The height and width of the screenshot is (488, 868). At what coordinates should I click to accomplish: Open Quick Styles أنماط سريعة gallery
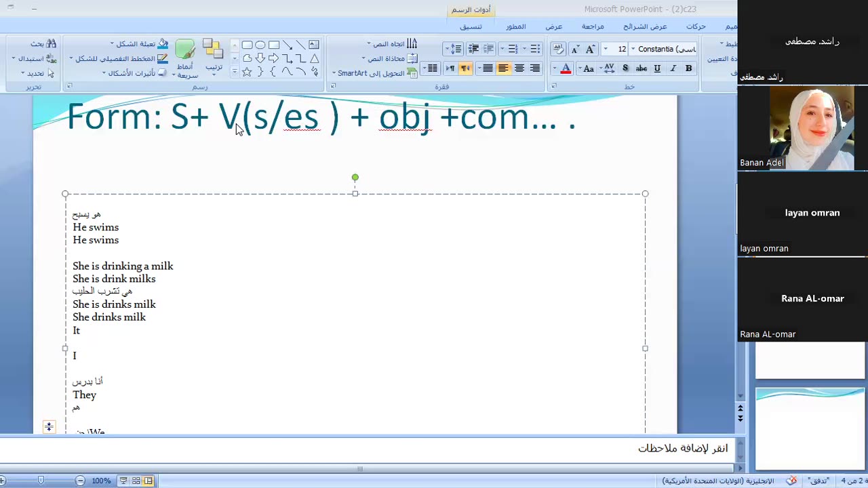pos(184,59)
